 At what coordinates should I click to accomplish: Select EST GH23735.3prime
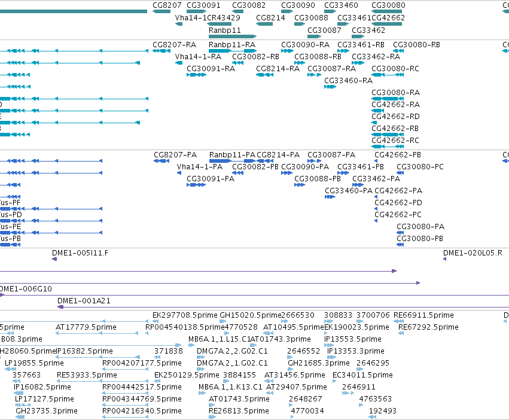pyautogui.click(x=20, y=417)
